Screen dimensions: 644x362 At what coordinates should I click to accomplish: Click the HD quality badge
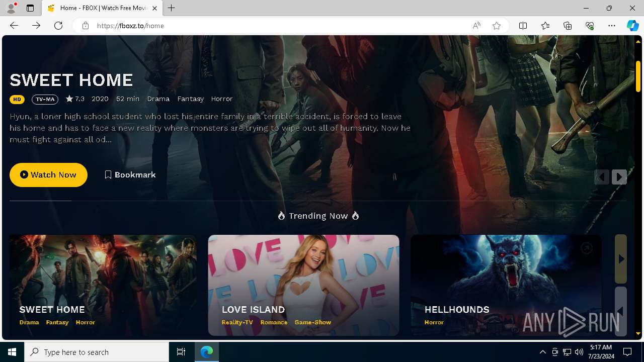(x=17, y=99)
